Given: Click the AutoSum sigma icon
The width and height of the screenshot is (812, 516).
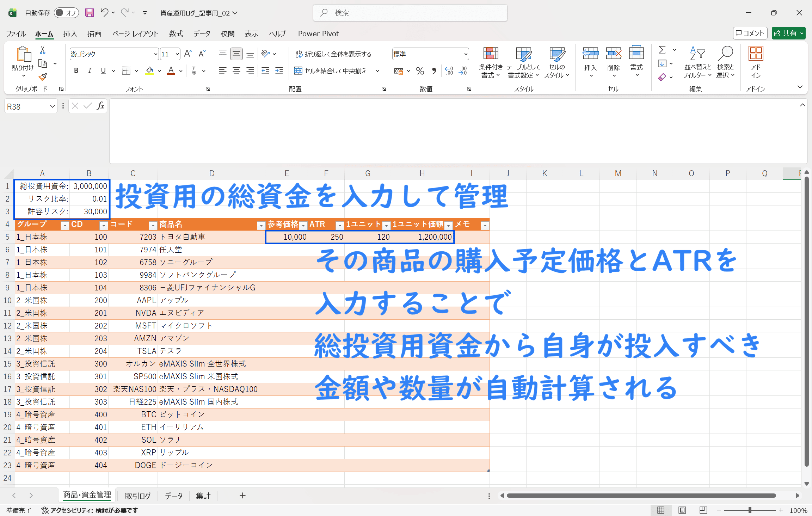Looking at the screenshot, I should (662, 50).
